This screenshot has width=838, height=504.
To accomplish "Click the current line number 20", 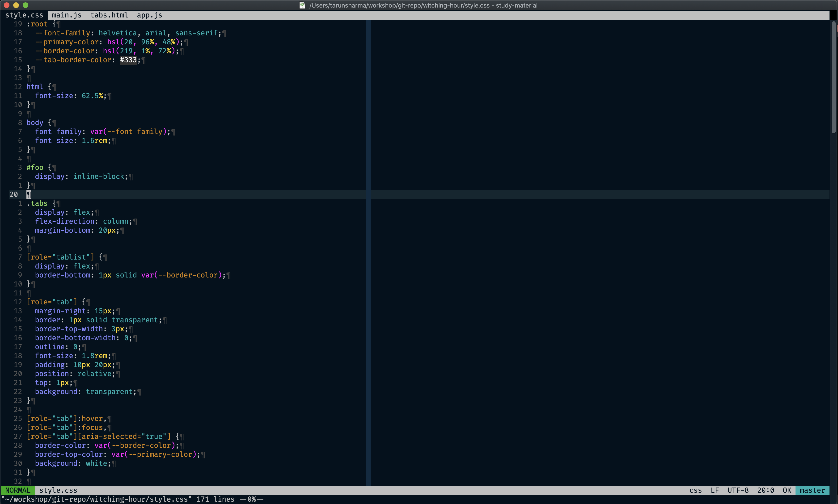I will tap(14, 194).
